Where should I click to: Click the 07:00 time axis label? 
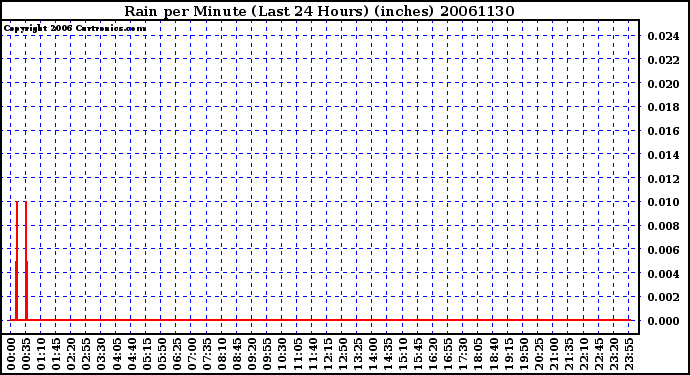[x=192, y=354]
